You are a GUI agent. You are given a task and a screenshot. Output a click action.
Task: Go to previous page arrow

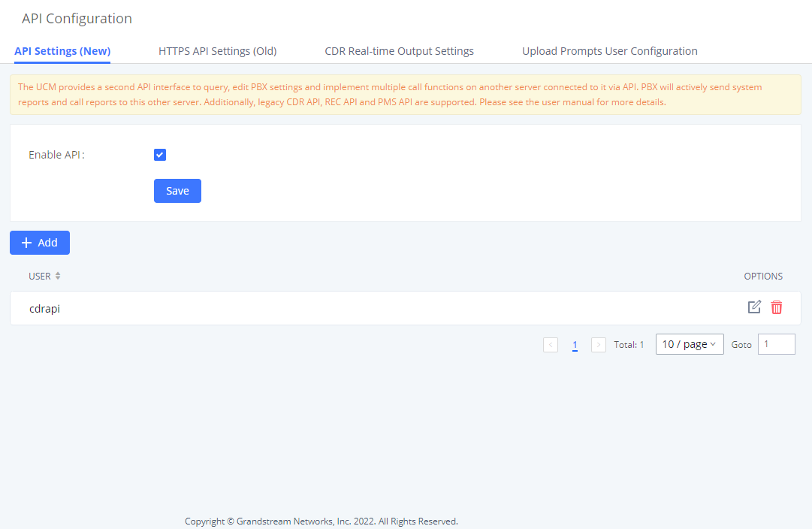pos(551,345)
